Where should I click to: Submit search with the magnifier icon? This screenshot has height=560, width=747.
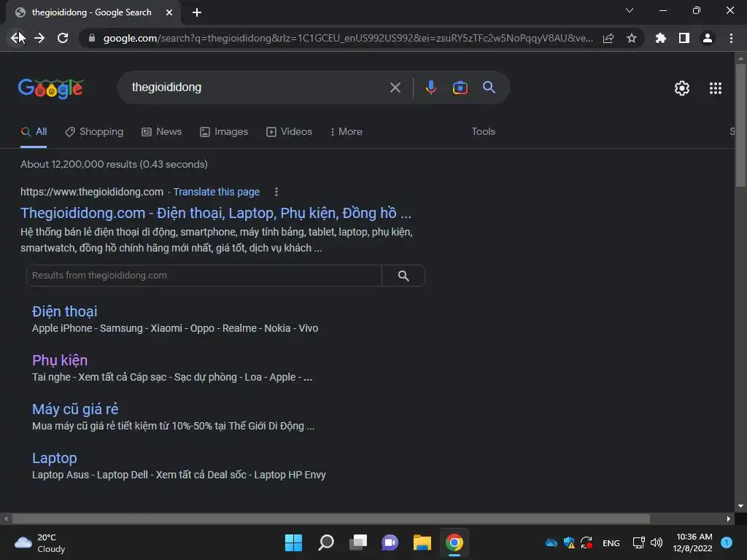coord(489,87)
